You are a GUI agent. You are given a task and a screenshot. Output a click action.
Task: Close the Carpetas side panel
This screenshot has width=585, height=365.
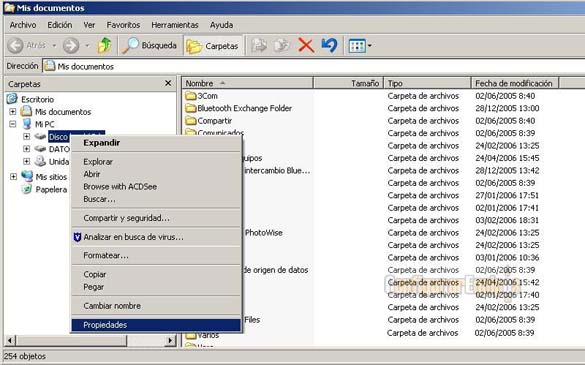tap(168, 83)
